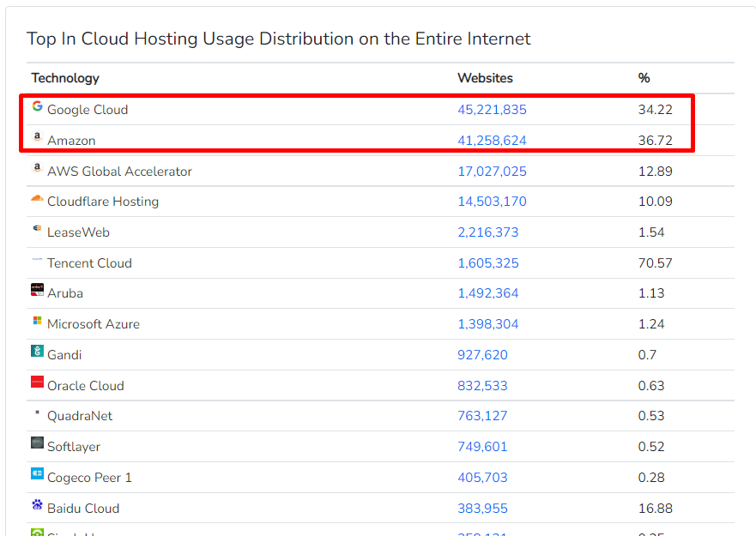This screenshot has height=536, width=756.
Task: Click the Softlayer logo icon
Action: pos(37,443)
